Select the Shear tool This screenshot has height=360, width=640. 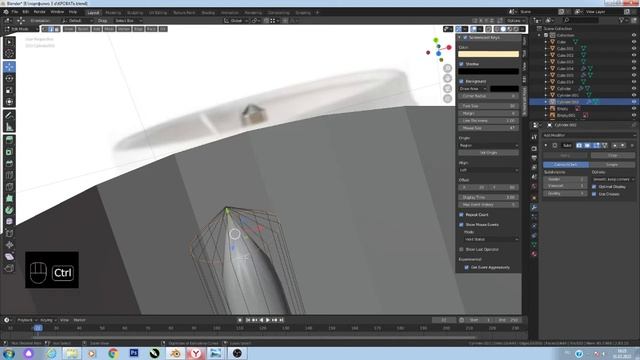pos(9,257)
